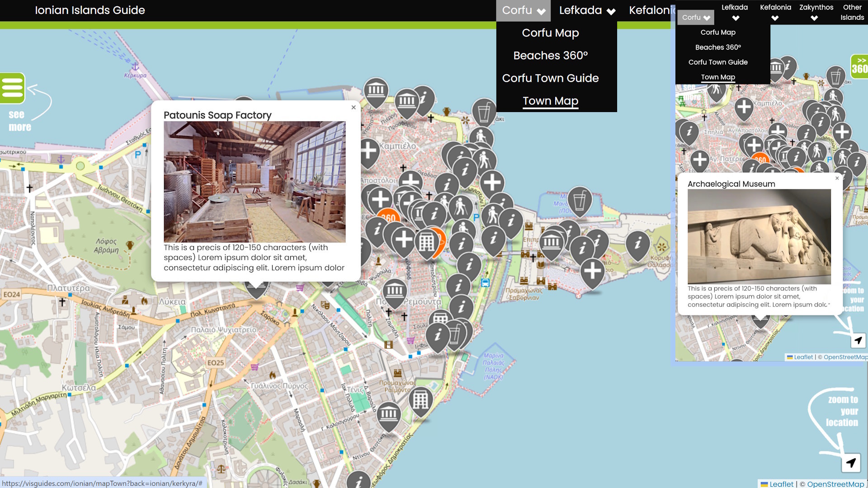
Task: Expand the large Lefkada dropdown
Action: (587, 10)
